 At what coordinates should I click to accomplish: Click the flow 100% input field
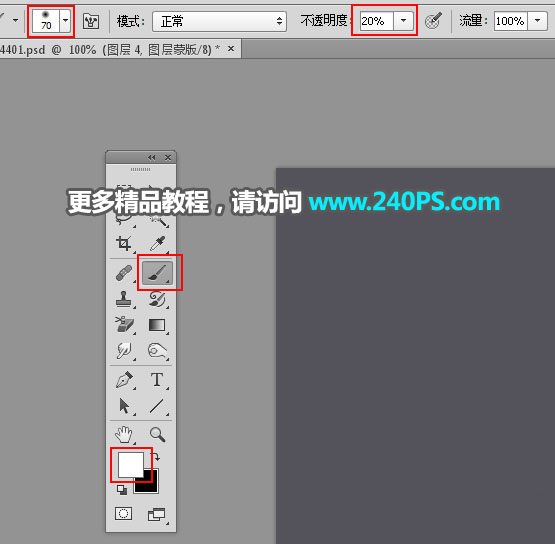coord(510,21)
